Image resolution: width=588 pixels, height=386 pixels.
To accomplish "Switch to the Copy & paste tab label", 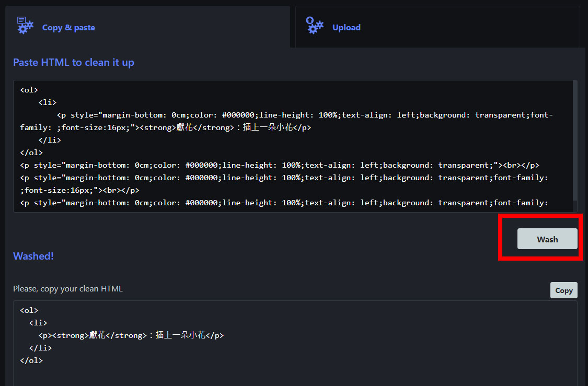I will tap(68, 28).
